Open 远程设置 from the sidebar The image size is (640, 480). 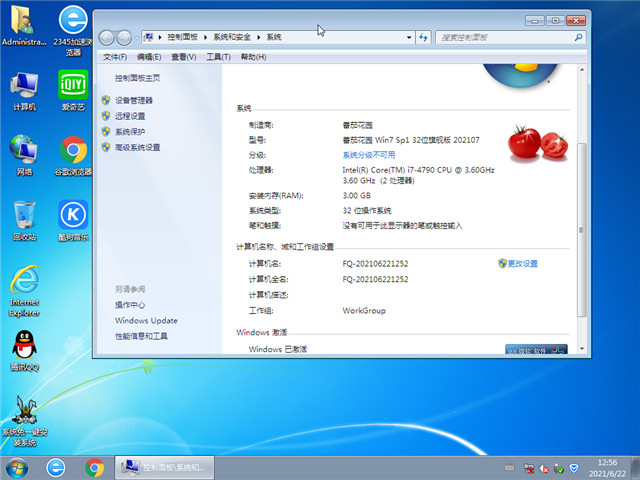pyautogui.click(x=130, y=116)
